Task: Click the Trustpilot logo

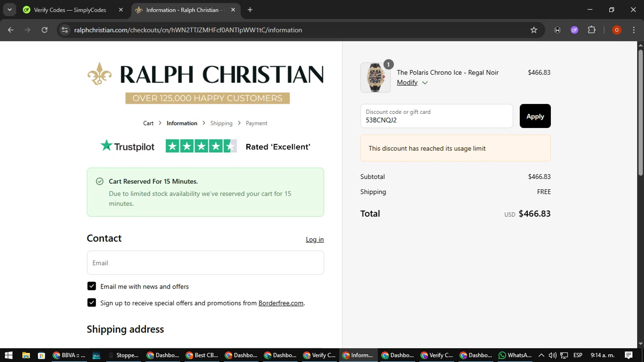Action: pyautogui.click(x=127, y=146)
